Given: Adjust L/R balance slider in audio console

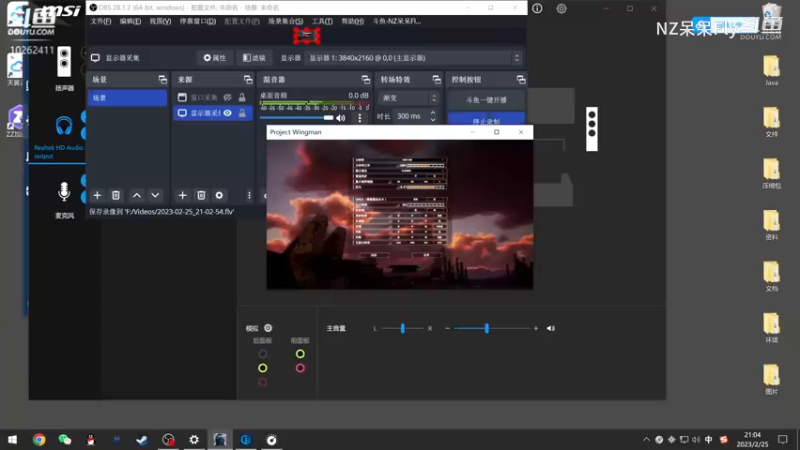Looking at the screenshot, I should (403, 328).
